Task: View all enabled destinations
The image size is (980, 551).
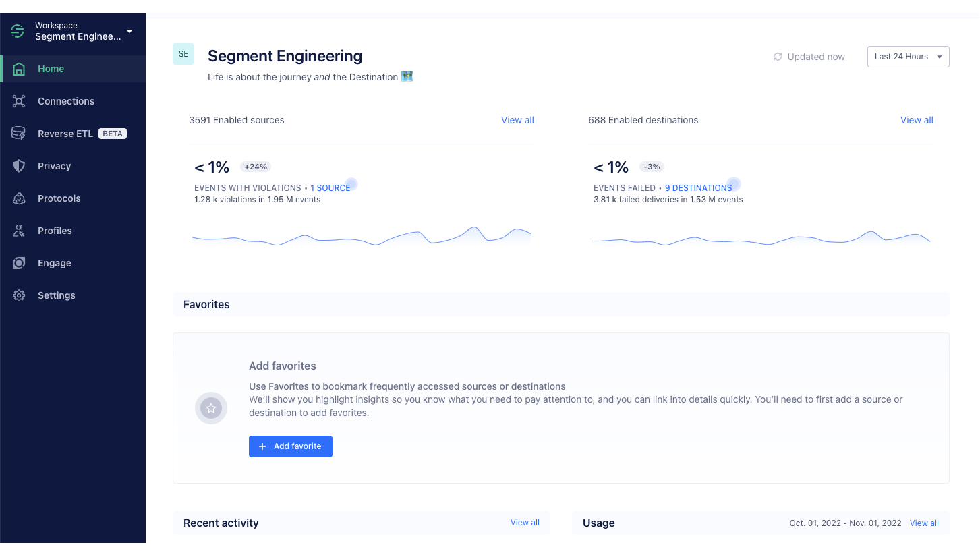Action: [917, 120]
